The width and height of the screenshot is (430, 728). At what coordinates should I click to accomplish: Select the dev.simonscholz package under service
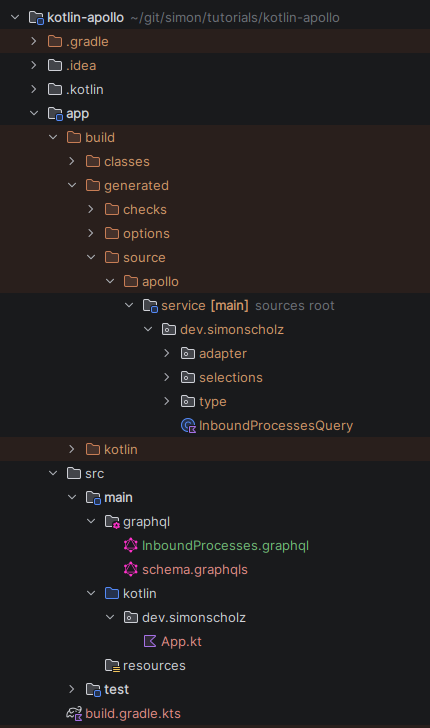(232, 330)
